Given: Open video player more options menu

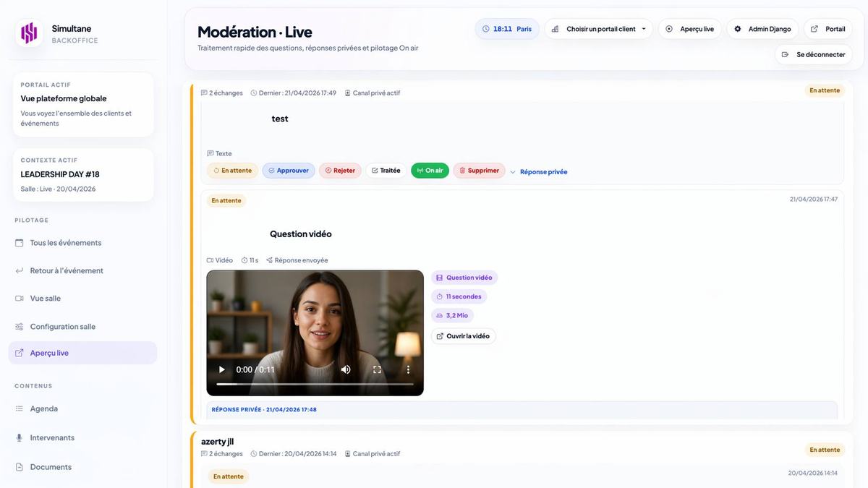Looking at the screenshot, I should [x=408, y=369].
